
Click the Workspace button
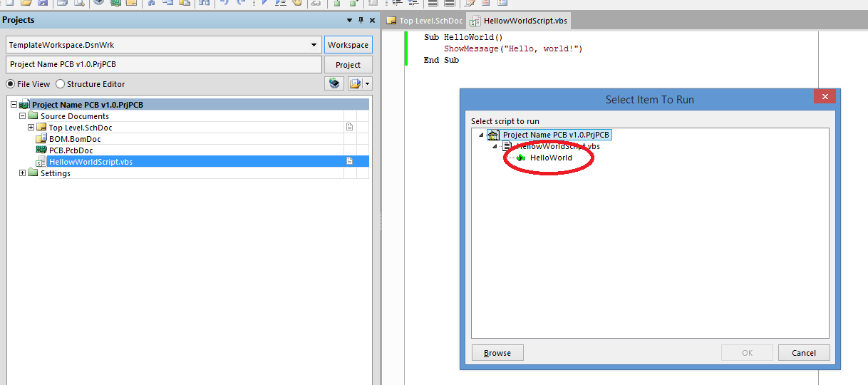click(x=348, y=45)
